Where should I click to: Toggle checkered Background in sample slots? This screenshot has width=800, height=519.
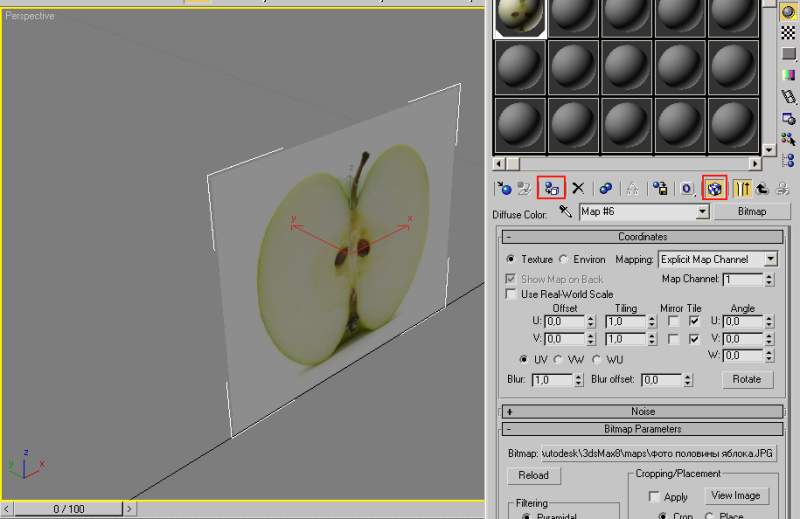pos(788,33)
